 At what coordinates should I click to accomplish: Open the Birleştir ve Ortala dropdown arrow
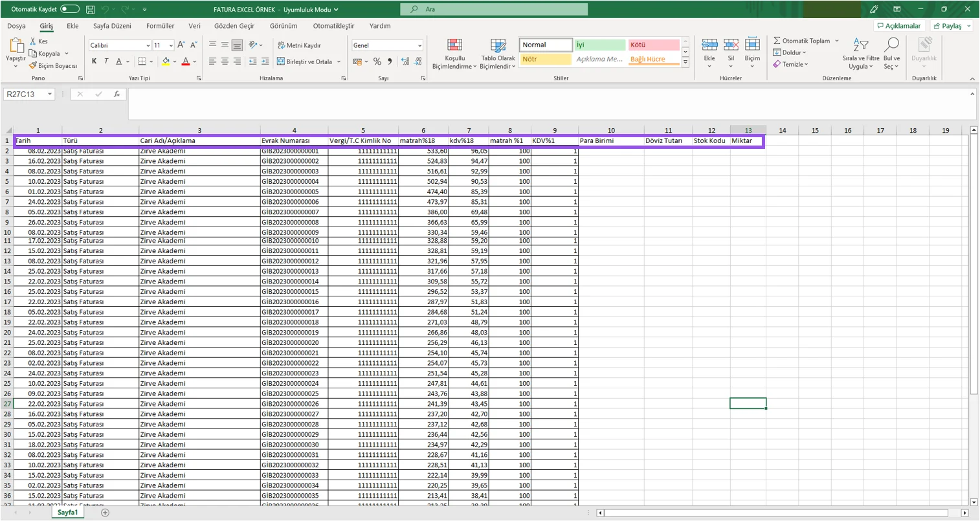tap(339, 61)
